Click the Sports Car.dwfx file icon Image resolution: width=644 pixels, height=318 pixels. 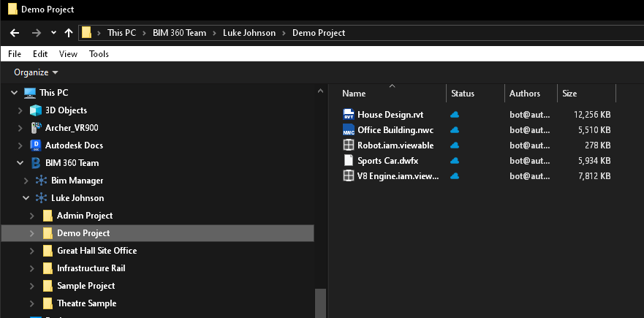(x=348, y=161)
